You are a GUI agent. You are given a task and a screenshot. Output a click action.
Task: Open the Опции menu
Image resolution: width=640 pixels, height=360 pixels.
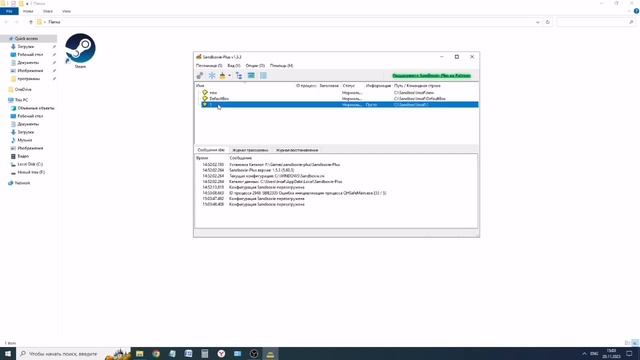point(255,65)
